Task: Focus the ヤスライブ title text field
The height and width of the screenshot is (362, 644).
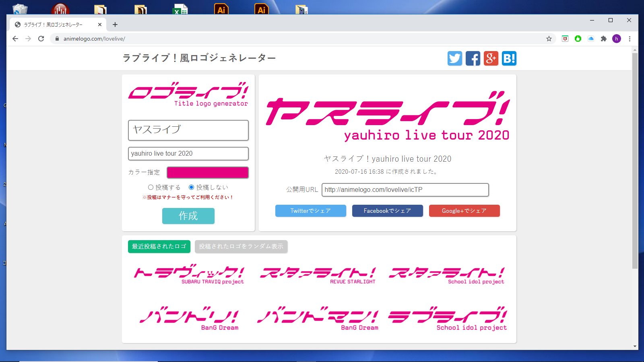Action: pos(188,130)
